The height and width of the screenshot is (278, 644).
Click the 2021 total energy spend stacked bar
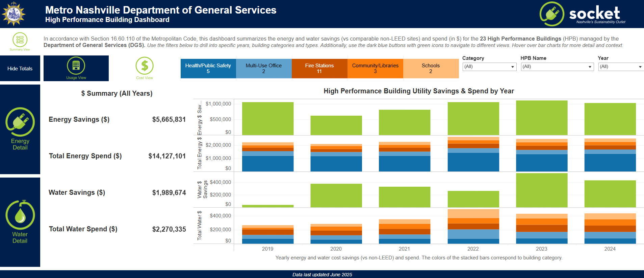click(405, 157)
